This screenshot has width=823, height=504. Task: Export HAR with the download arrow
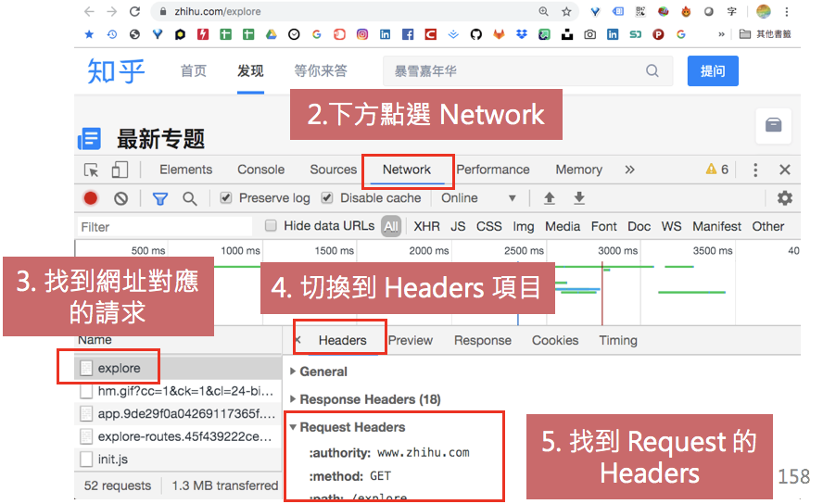tap(579, 198)
